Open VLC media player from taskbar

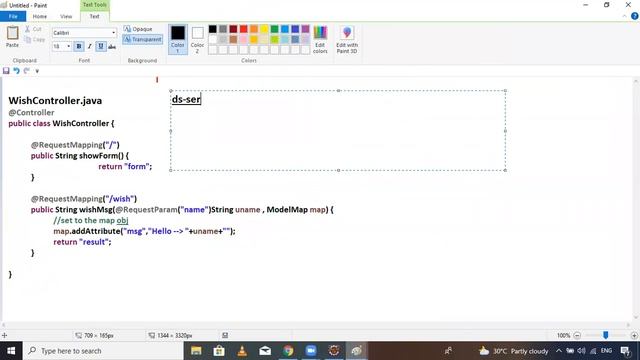point(242,351)
